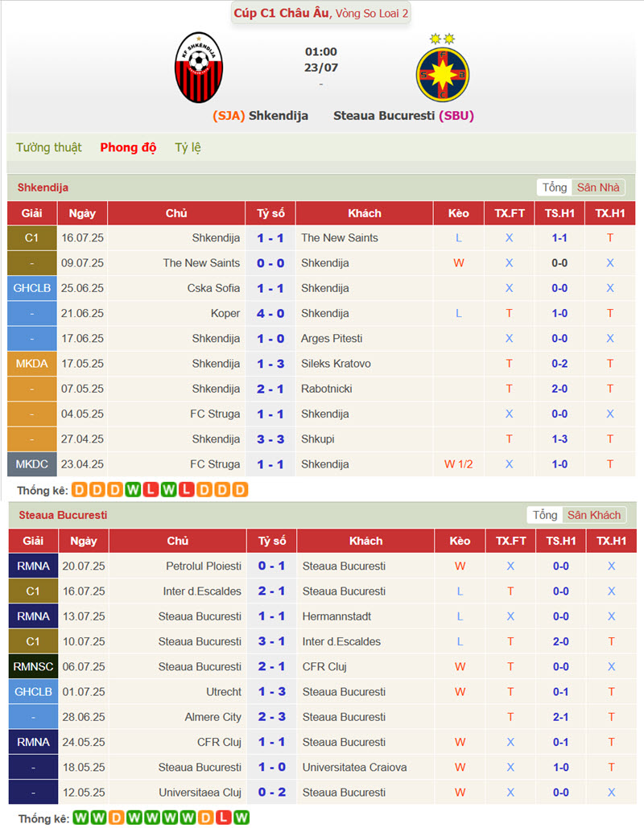644x828 pixels.
Task: Click the match time 01:00 in the header
Action: click(320, 51)
